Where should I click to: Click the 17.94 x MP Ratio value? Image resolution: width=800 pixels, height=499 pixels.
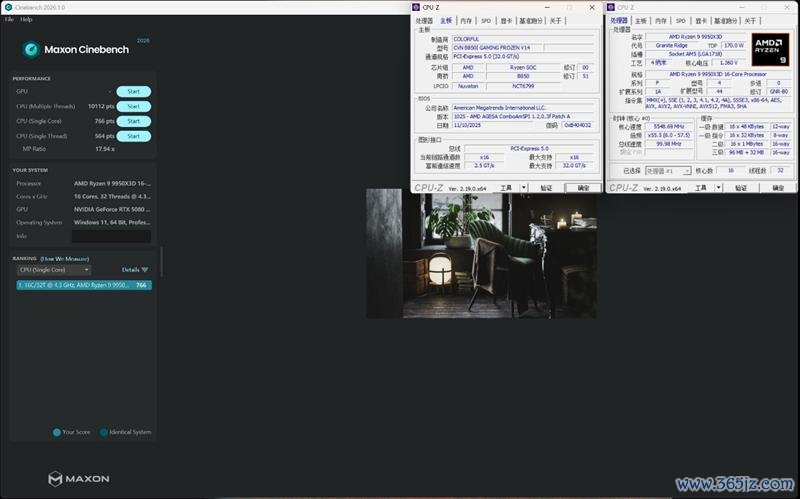[x=105, y=149]
